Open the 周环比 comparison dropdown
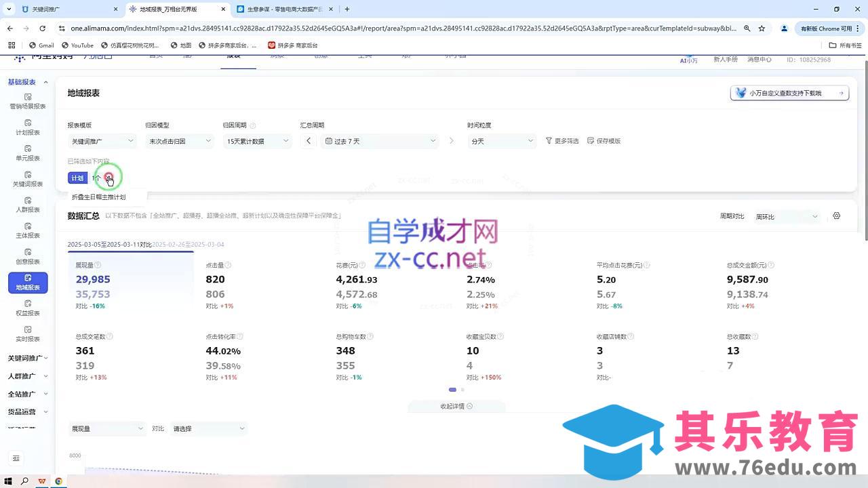Viewport: 868px width, 488px height. tap(787, 216)
